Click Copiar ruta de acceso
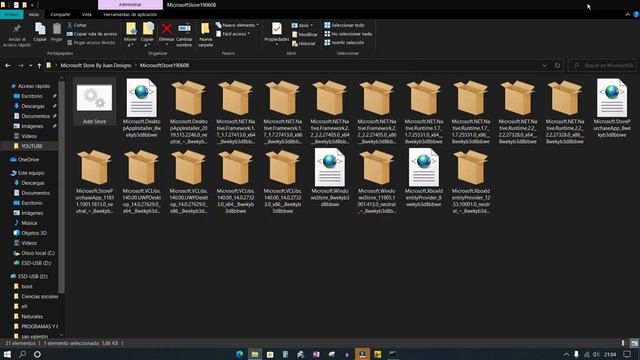640x360 pixels. coord(92,34)
